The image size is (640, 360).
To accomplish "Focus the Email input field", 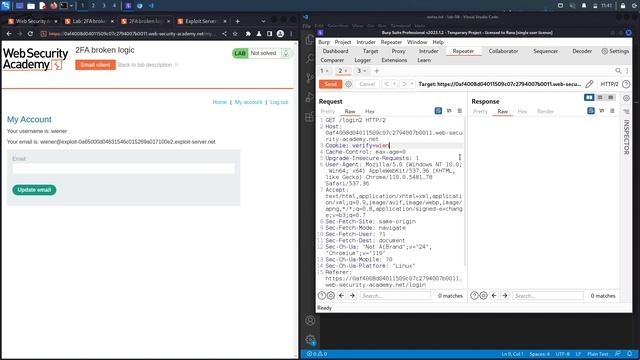I will click(x=123, y=168).
